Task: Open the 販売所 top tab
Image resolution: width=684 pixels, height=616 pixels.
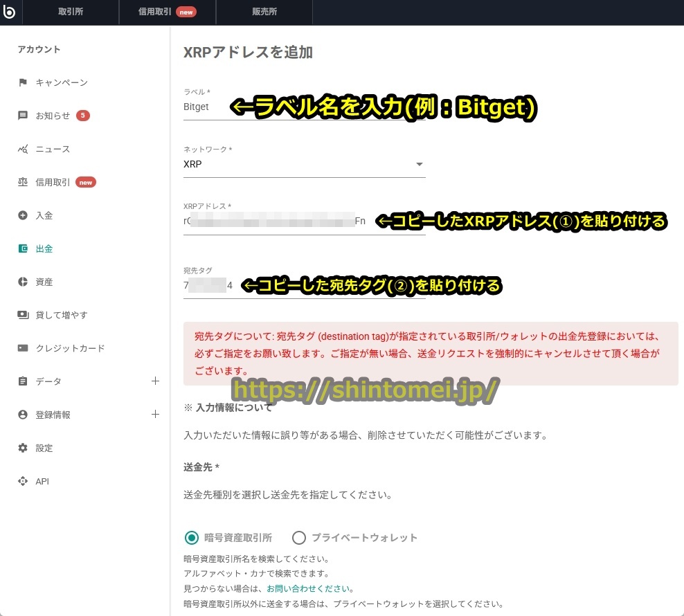Action: point(264,12)
